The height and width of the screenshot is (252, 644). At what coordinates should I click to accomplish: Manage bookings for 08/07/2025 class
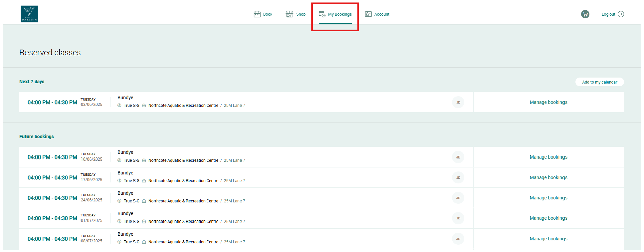548,239
